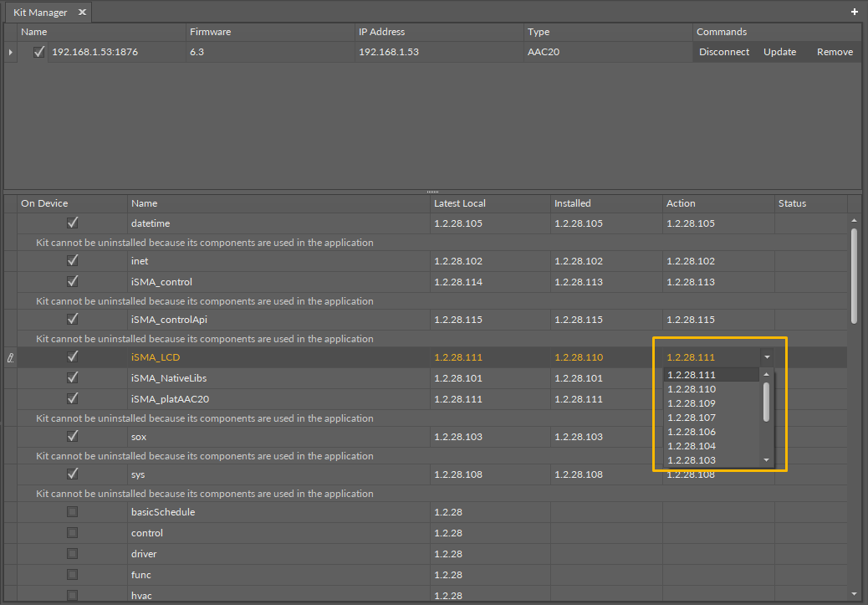
Task: Expand the 192.168.1.53:1876 device row arrow
Action: tap(11, 52)
